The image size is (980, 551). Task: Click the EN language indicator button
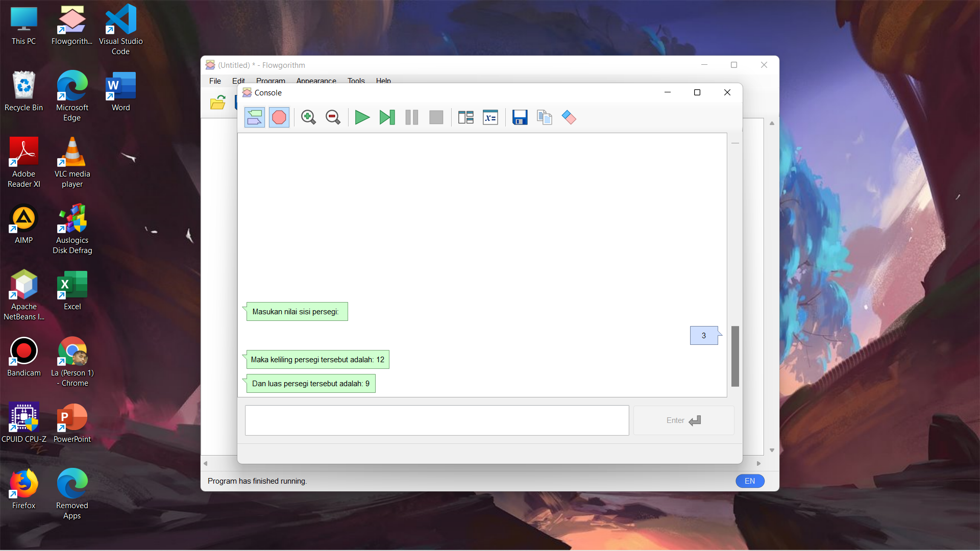(749, 481)
